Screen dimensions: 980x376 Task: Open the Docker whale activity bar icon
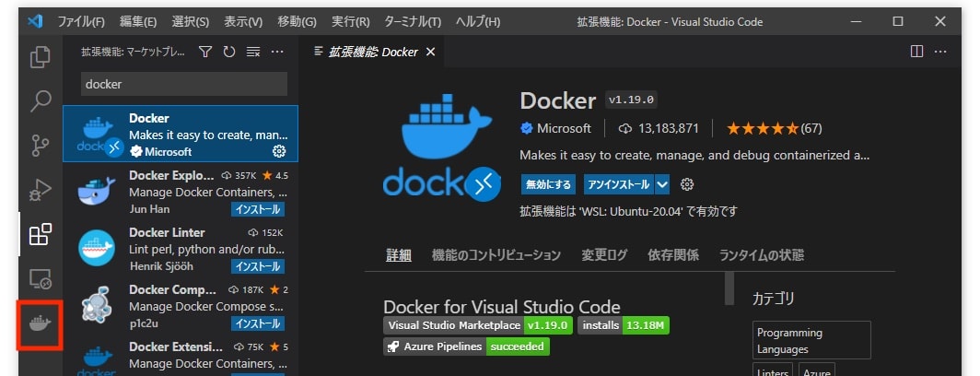click(x=41, y=324)
